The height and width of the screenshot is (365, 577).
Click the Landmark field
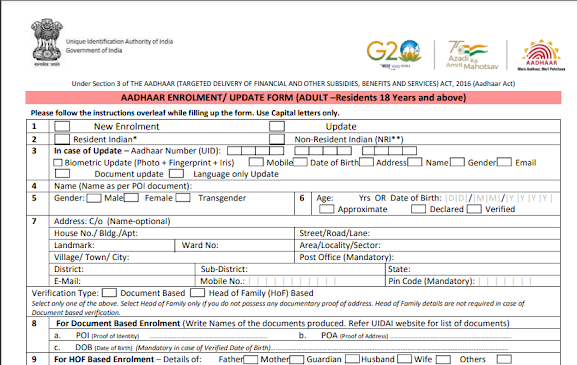[112, 245]
